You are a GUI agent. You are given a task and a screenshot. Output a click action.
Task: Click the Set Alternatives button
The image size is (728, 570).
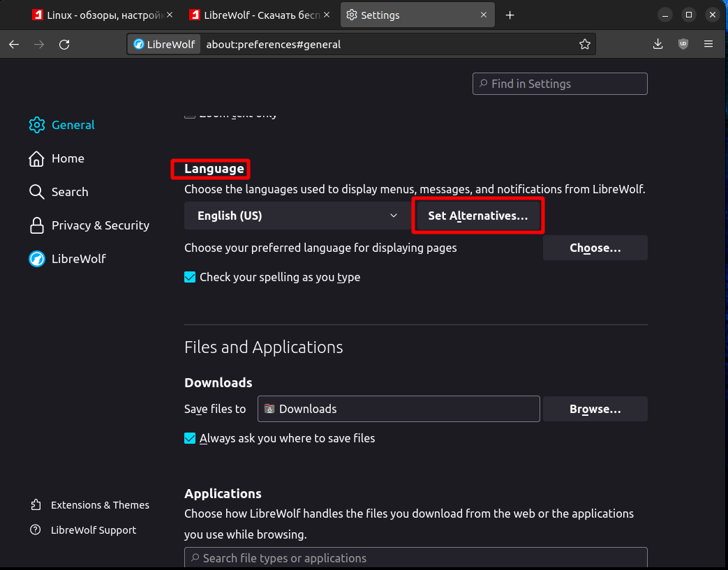click(477, 216)
